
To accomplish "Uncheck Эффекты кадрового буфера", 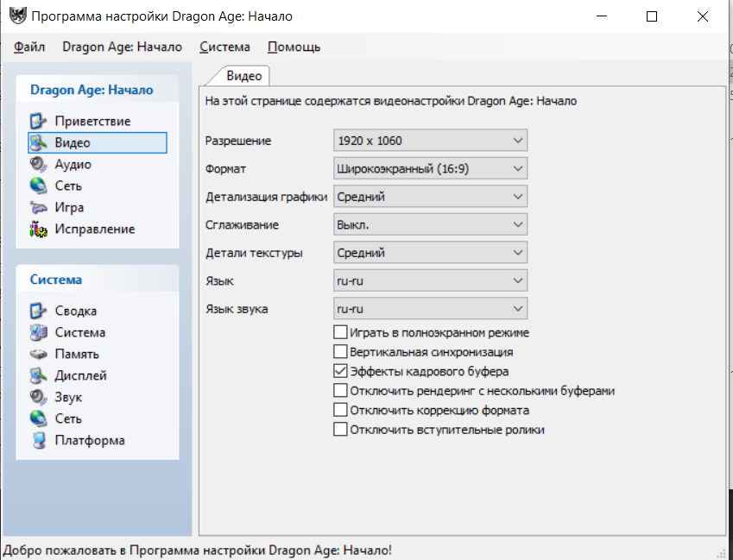I will (340, 371).
